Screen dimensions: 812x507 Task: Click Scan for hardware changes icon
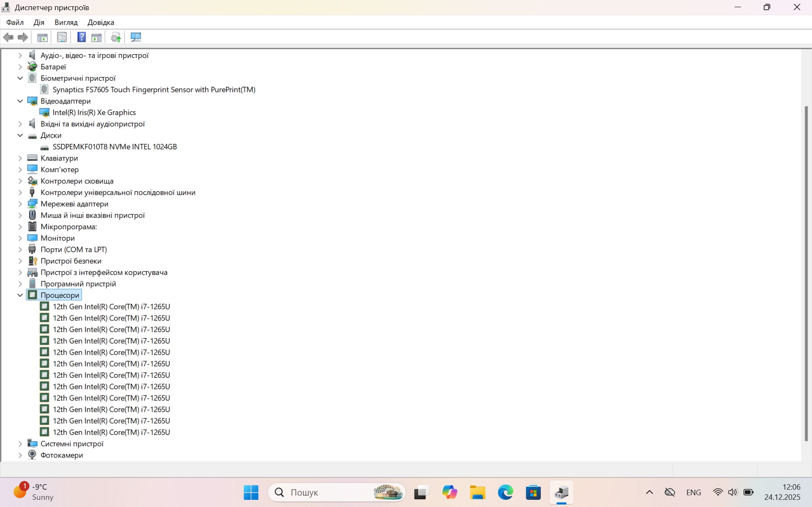pyautogui.click(x=136, y=37)
